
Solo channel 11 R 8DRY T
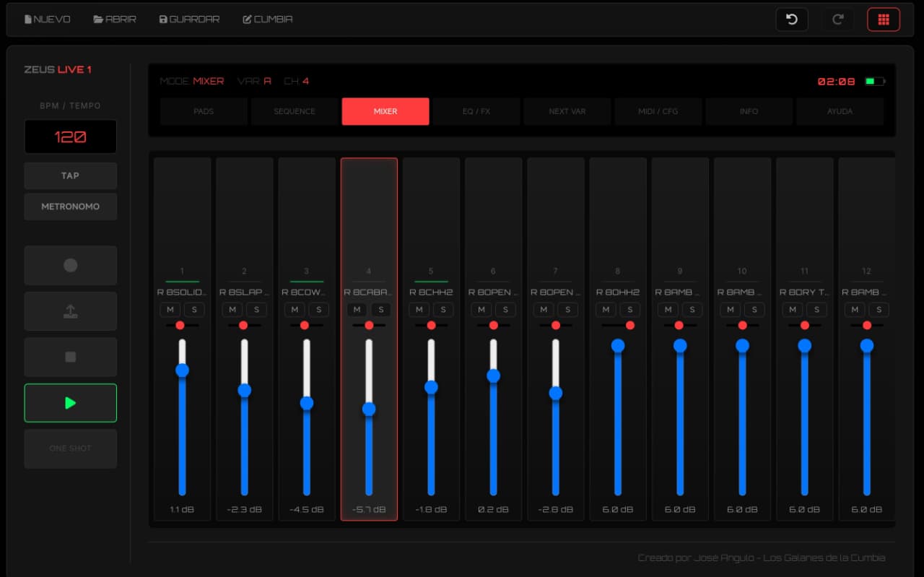click(x=816, y=310)
